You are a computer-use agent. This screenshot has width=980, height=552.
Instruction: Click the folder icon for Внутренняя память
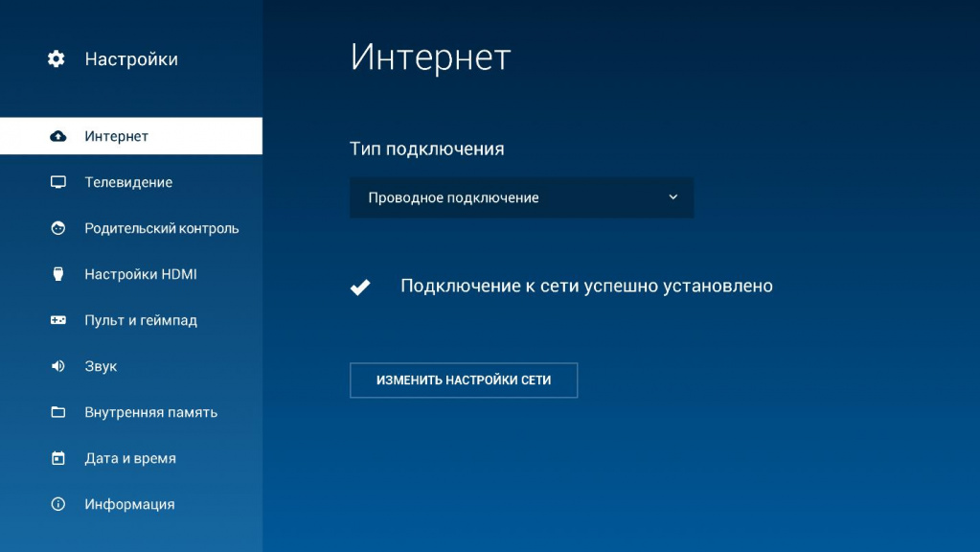click(58, 412)
